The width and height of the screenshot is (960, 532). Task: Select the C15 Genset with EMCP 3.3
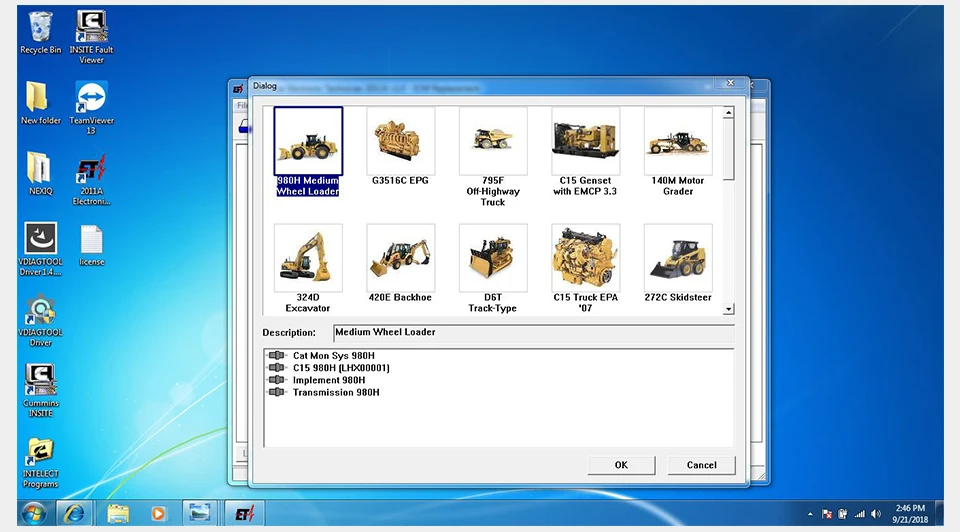coord(585,141)
